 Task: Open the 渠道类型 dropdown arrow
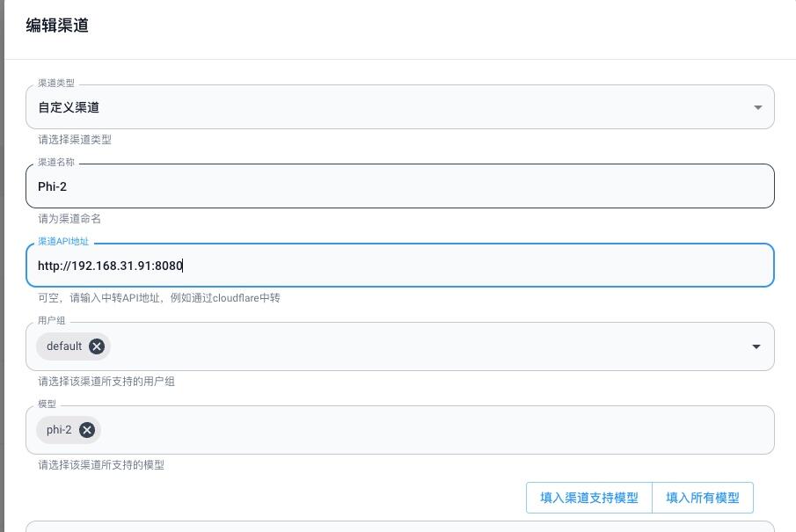(x=757, y=107)
